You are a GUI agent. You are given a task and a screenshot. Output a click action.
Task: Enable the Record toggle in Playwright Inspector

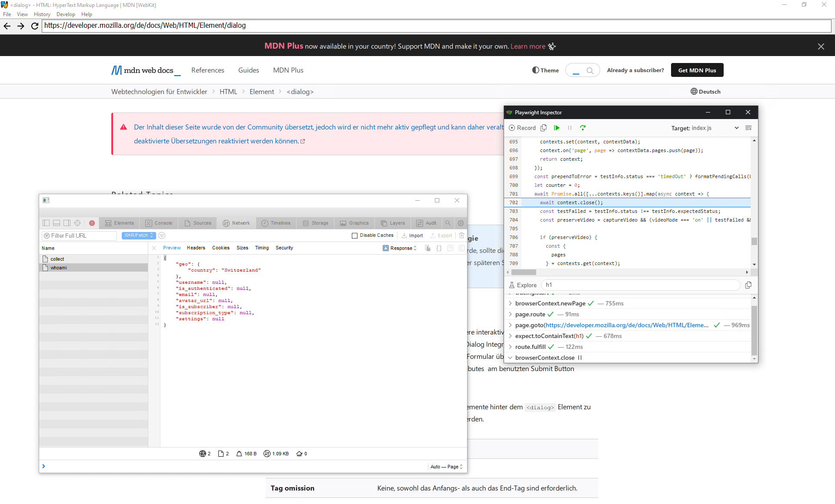click(x=522, y=128)
